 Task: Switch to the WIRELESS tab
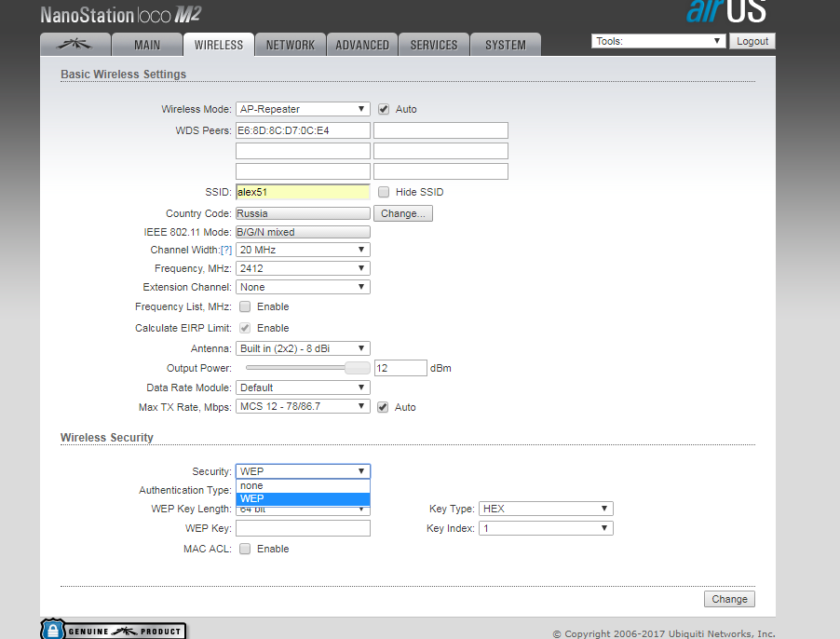tap(219, 45)
